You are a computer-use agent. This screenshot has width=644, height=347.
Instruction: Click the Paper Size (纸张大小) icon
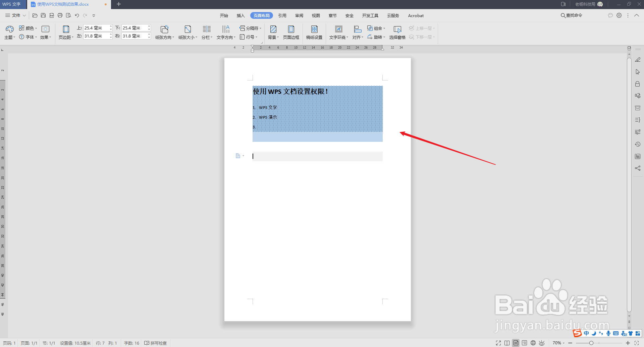188,29
